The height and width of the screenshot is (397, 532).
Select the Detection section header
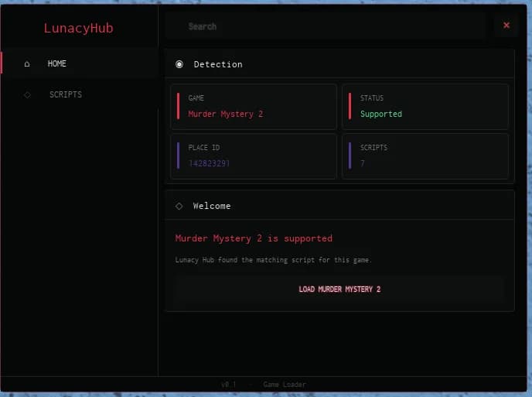339,64
